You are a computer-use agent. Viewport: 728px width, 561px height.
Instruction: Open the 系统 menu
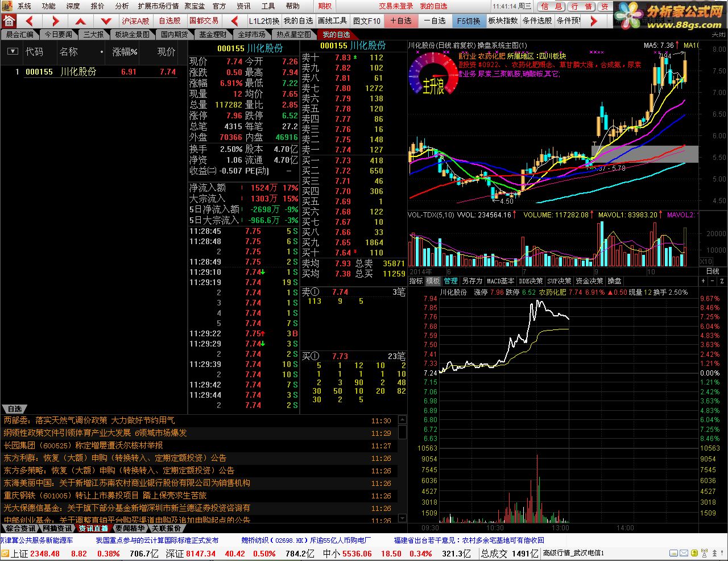(24, 6)
